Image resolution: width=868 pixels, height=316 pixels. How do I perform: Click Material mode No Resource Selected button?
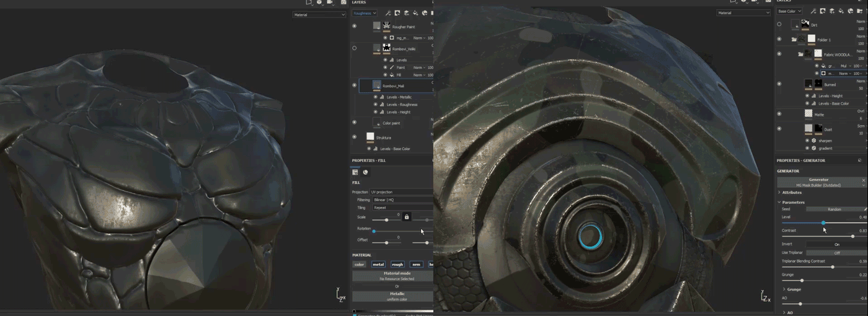(392, 276)
